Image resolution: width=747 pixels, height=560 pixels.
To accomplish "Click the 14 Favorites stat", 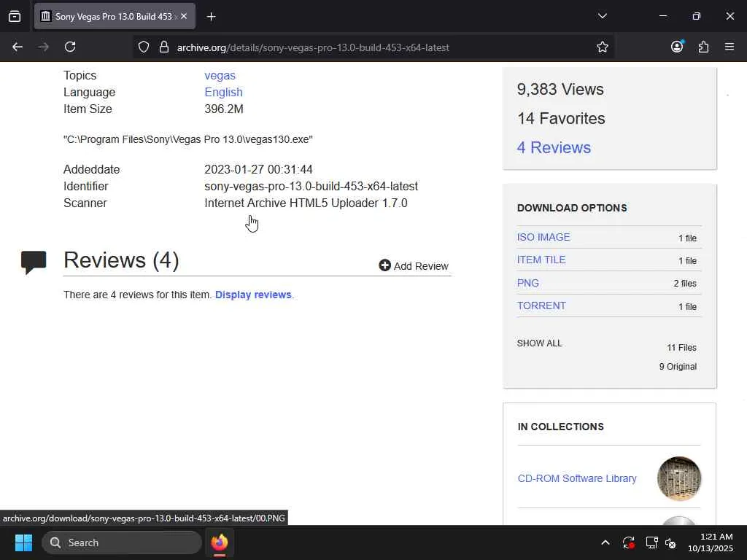I will pos(561,119).
